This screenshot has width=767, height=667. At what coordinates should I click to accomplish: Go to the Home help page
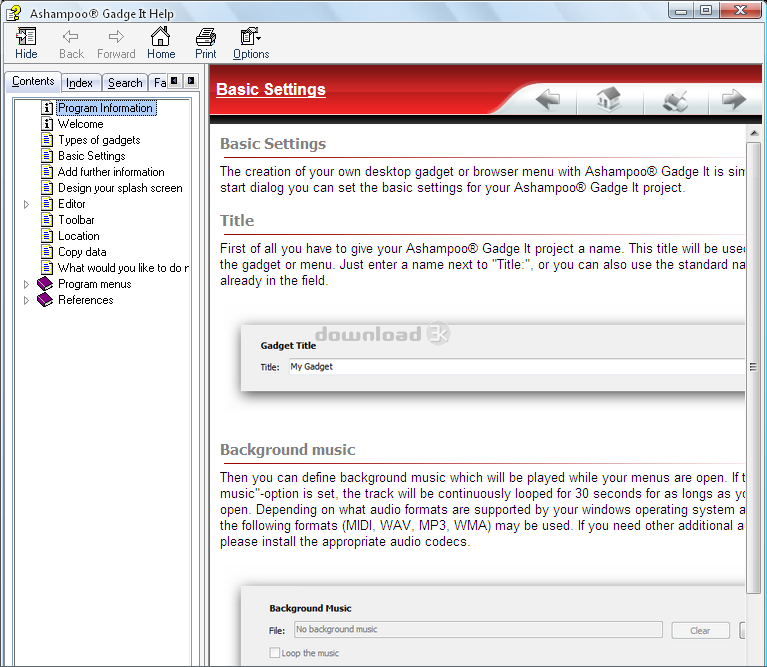tap(161, 44)
